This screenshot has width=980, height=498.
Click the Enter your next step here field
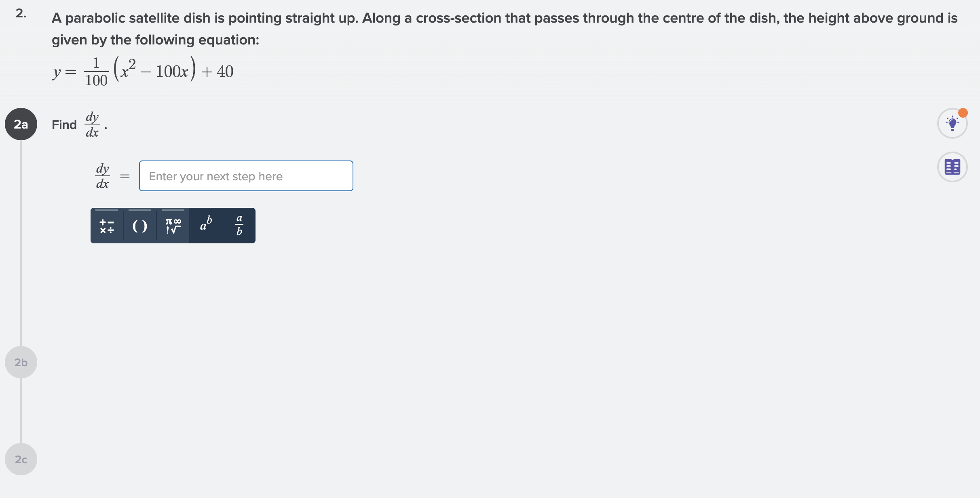click(x=246, y=176)
